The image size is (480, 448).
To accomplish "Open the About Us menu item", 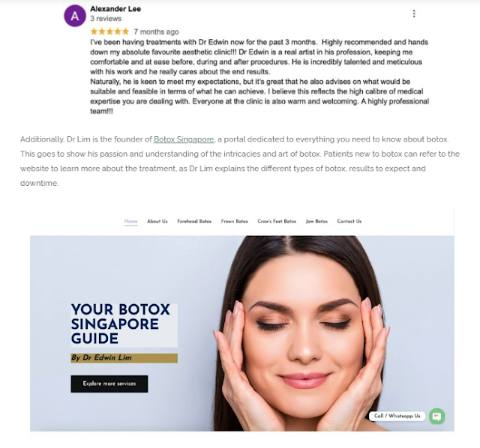I will (157, 221).
